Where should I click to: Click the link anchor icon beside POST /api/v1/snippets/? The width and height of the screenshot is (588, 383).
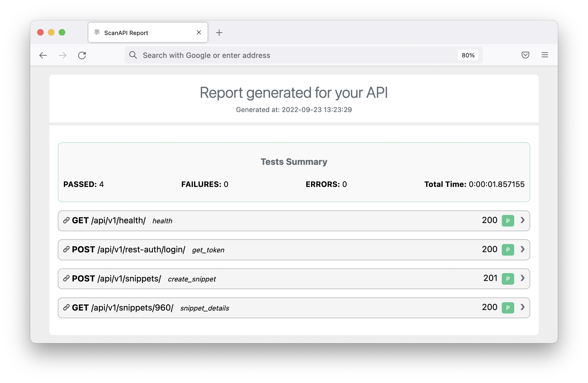tap(66, 278)
